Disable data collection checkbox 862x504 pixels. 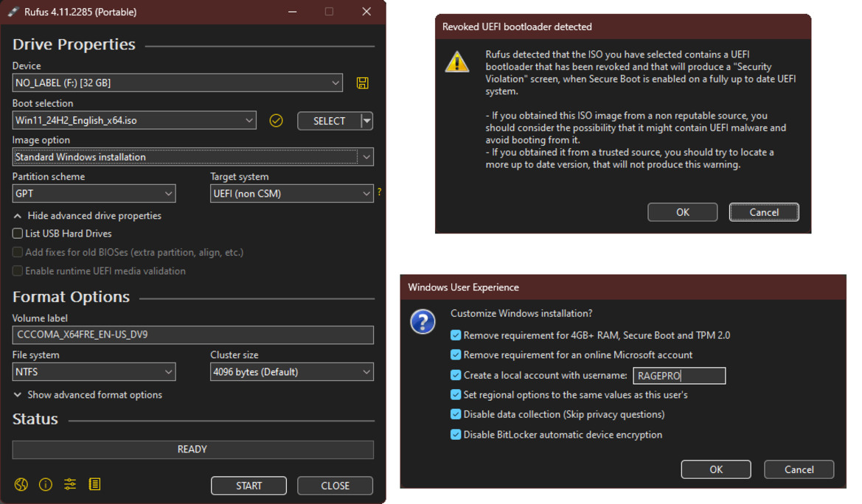(x=456, y=414)
